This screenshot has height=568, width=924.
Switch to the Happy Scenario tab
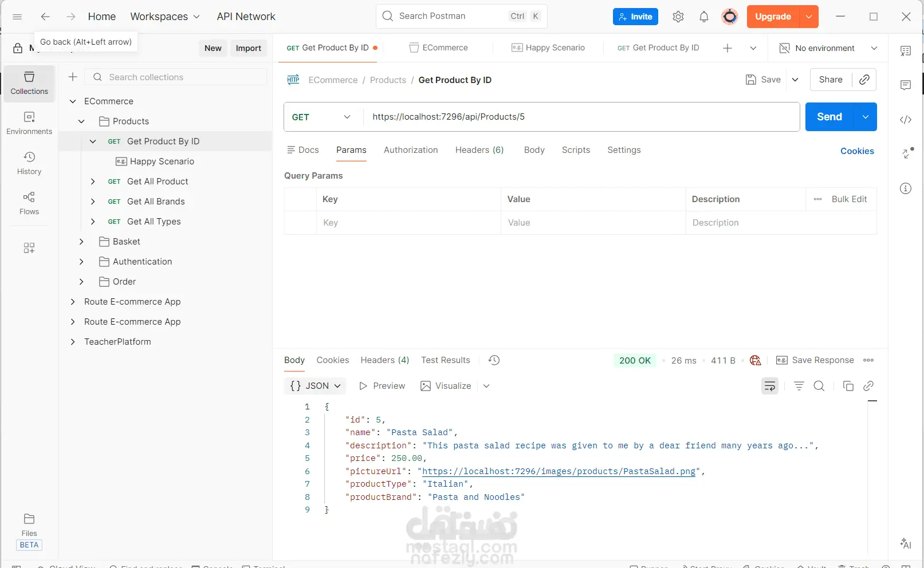[548, 48]
